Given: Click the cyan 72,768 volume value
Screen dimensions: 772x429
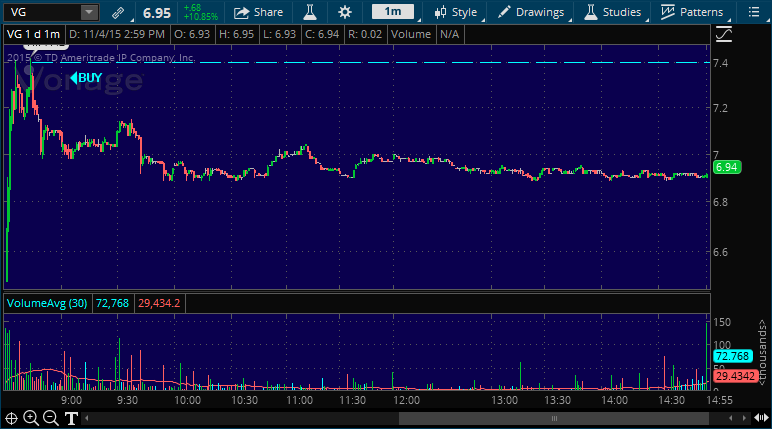Looking at the screenshot, I should pos(112,303).
